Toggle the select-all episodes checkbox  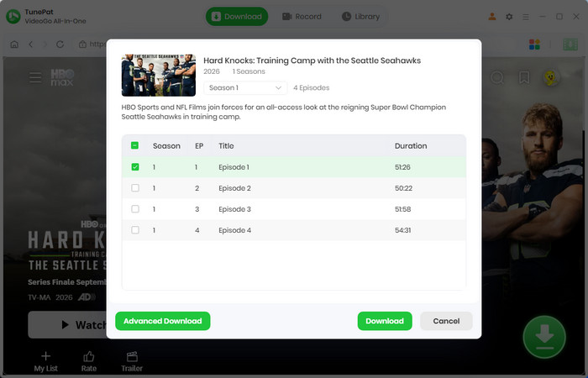pos(134,145)
